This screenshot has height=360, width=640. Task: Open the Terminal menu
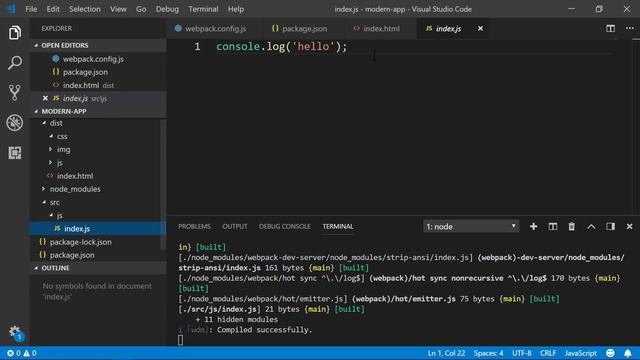pos(203,9)
